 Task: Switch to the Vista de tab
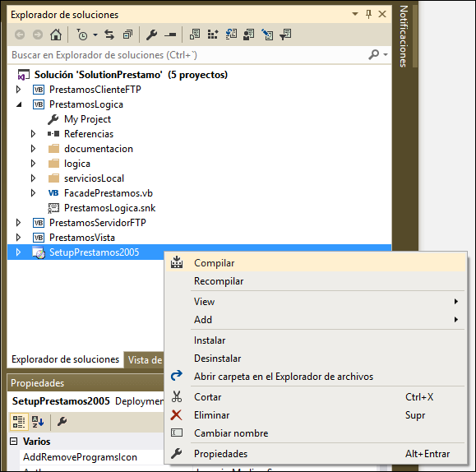click(x=145, y=360)
